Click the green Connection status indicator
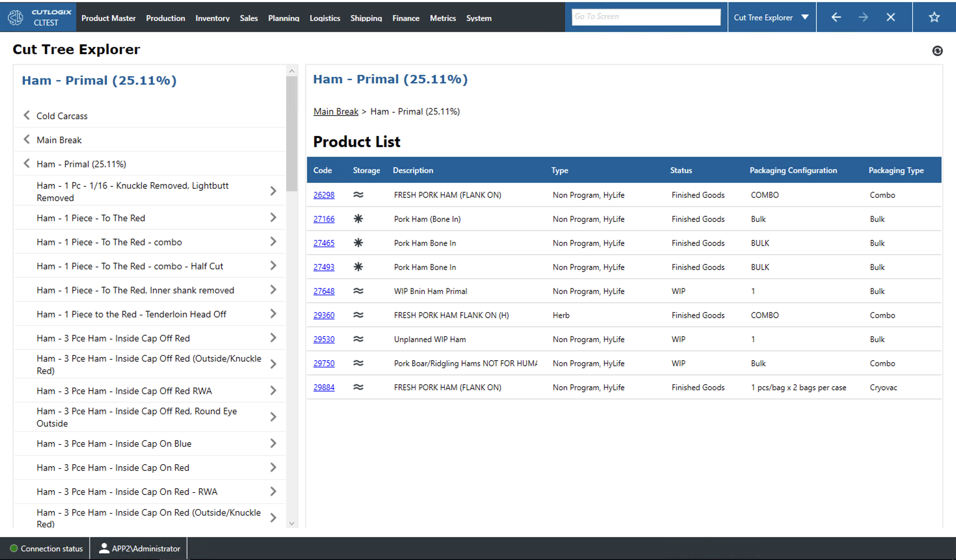956x560 pixels. [x=14, y=548]
